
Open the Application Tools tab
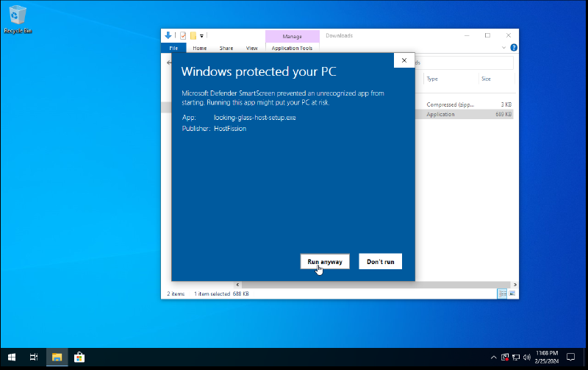[292, 48]
